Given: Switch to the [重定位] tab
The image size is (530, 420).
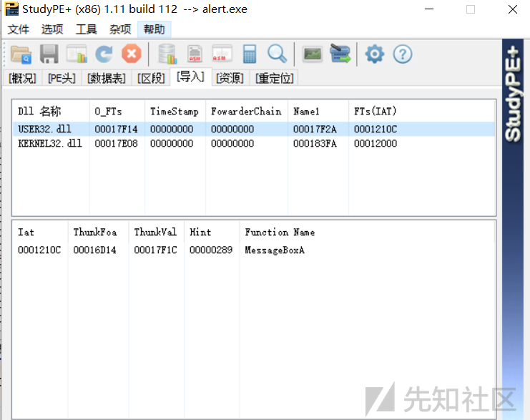Looking at the screenshot, I should tap(274, 79).
